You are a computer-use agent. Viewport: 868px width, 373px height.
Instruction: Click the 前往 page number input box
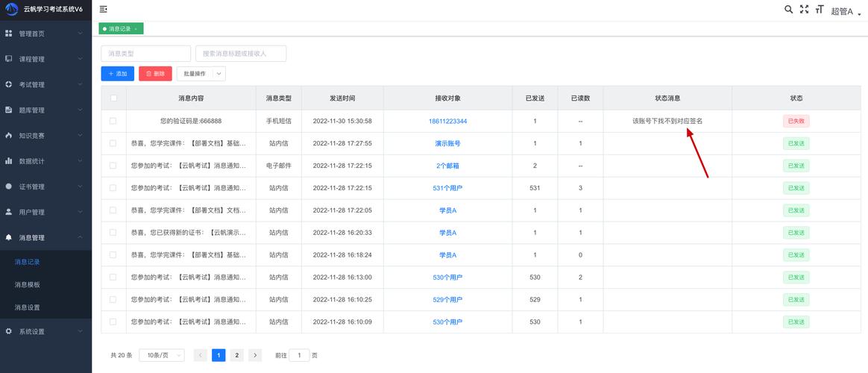pos(300,355)
